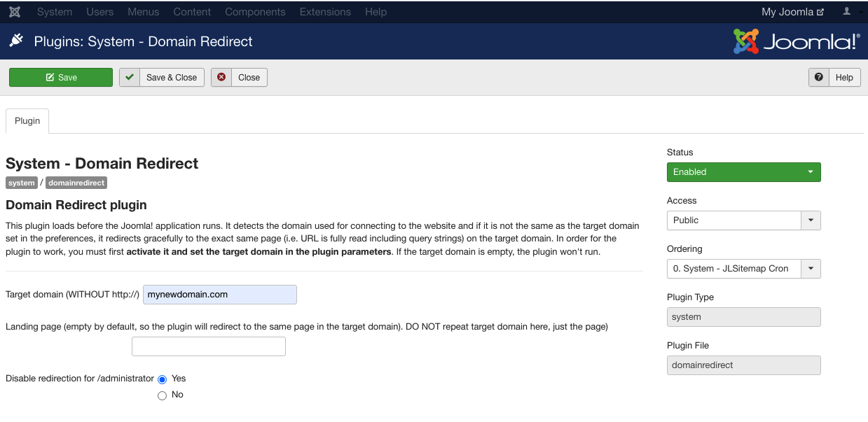Click the green checkmark Save & Close icon
Image resolution: width=868 pixels, height=422 pixels.
click(x=130, y=78)
